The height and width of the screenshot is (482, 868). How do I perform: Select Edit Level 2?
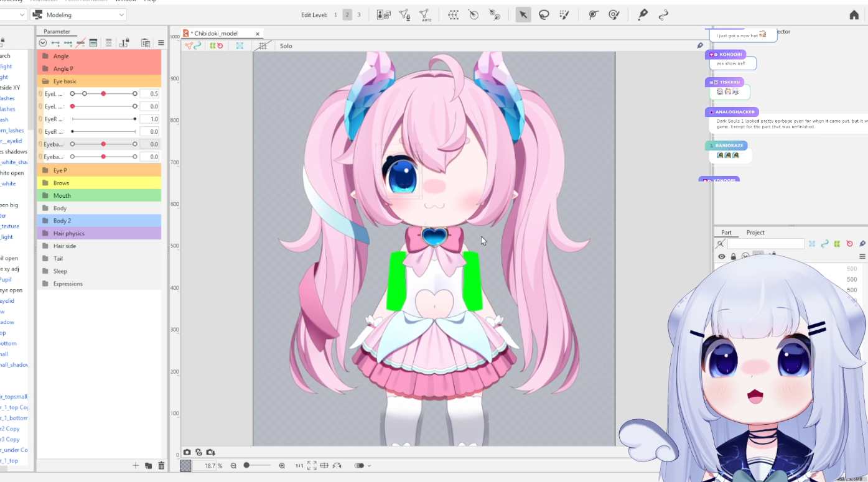tap(347, 15)
